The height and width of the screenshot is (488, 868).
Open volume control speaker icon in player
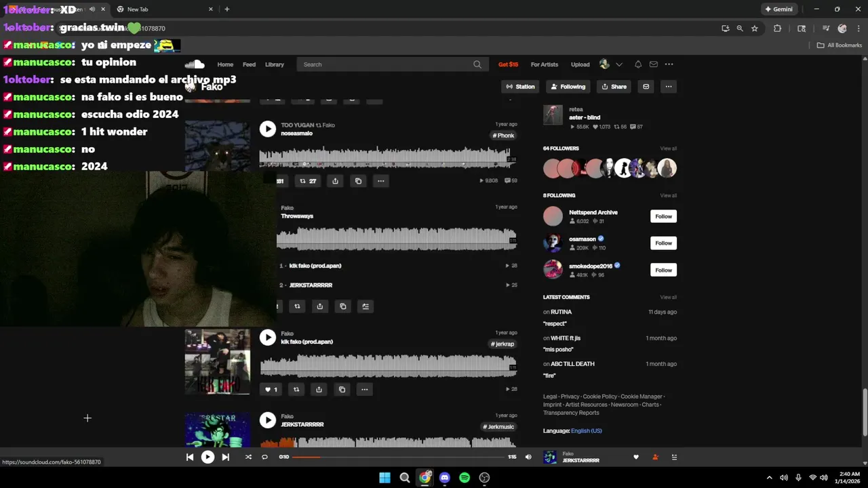pyautogui.click(x=528, y=457)
